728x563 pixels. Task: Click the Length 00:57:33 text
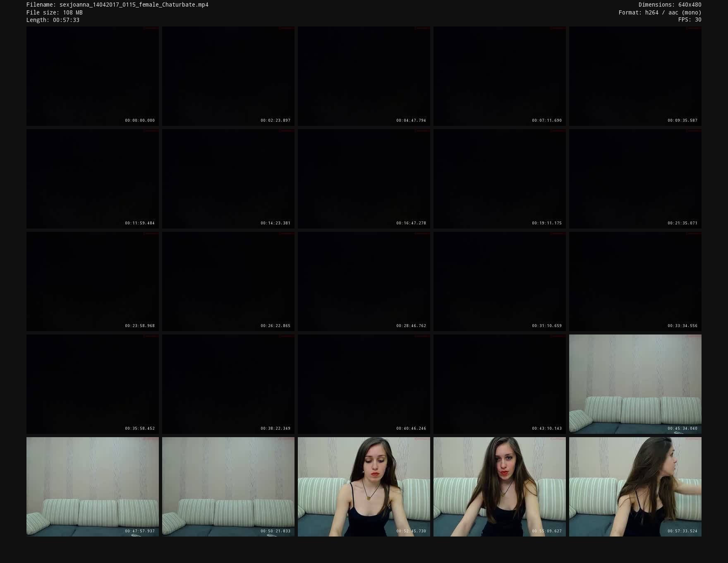[53, 20]
